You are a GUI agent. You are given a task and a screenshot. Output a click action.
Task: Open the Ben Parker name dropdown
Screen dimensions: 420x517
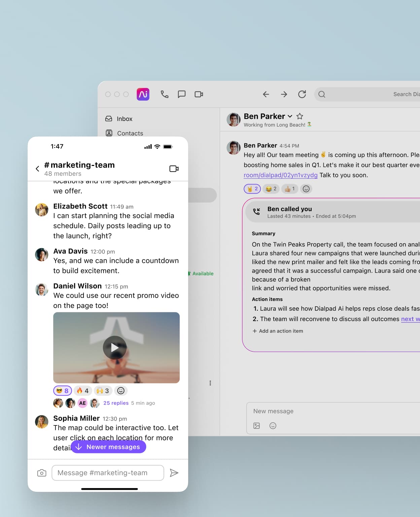click(x=290, y=116)
